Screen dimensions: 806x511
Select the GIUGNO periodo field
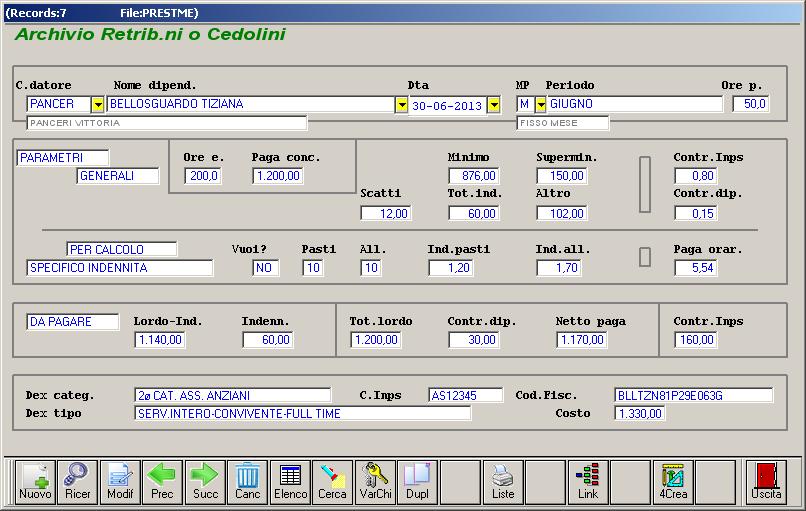(634, 104)
